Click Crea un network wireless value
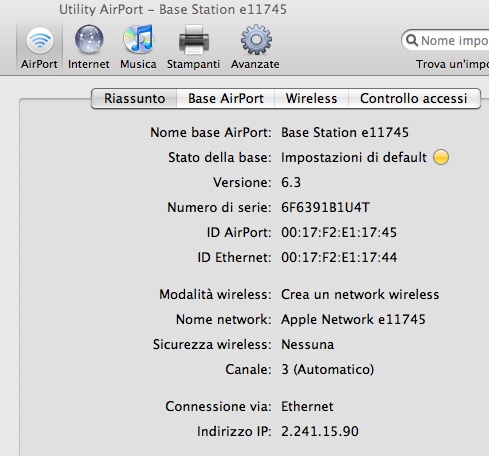The height and width of the screenshot is (456, 489). coord(360,295)
